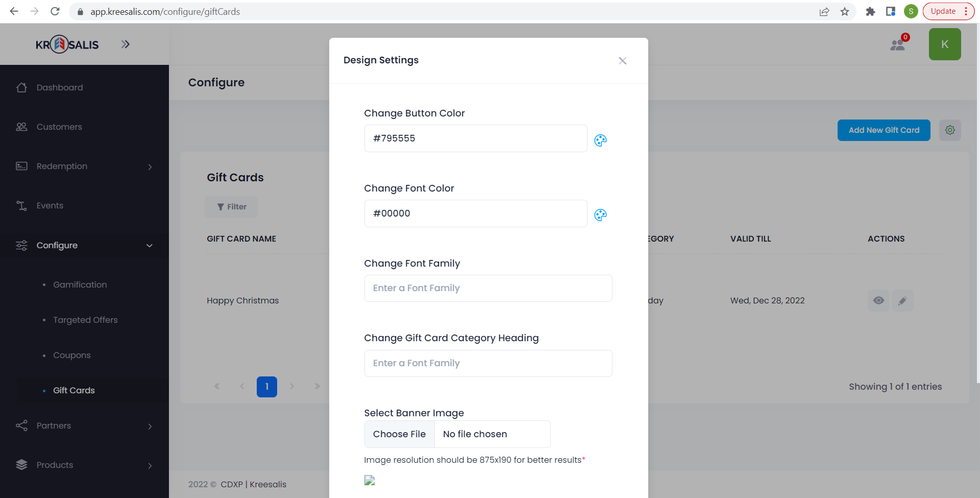Open the notifications users icon
The image size is (980, 498).
tap(898, 44)
